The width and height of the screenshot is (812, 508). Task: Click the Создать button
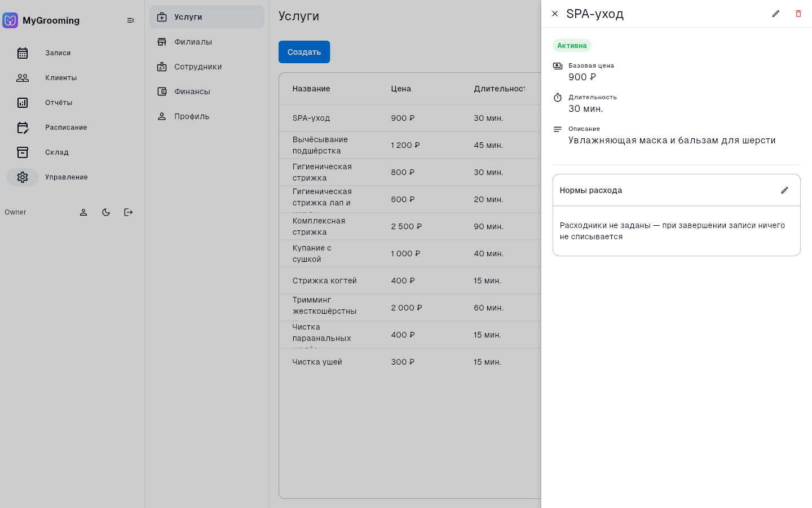tap(304, 52)
